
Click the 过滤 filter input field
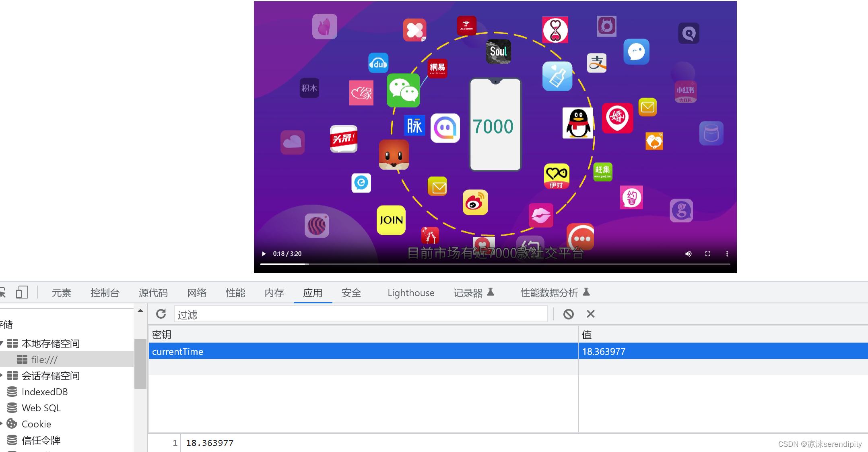pyautogui.click(x=361, y=314)
